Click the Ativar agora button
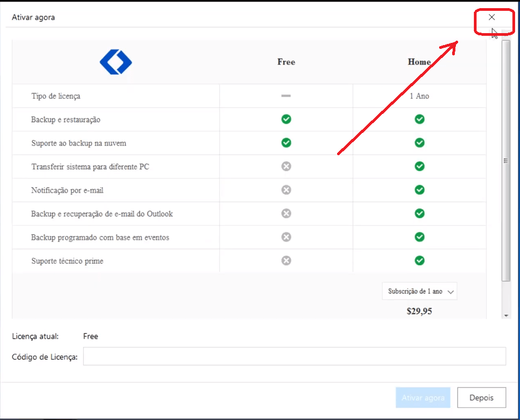The width and height of the screenshot is (520, 420). coord(423,397)
